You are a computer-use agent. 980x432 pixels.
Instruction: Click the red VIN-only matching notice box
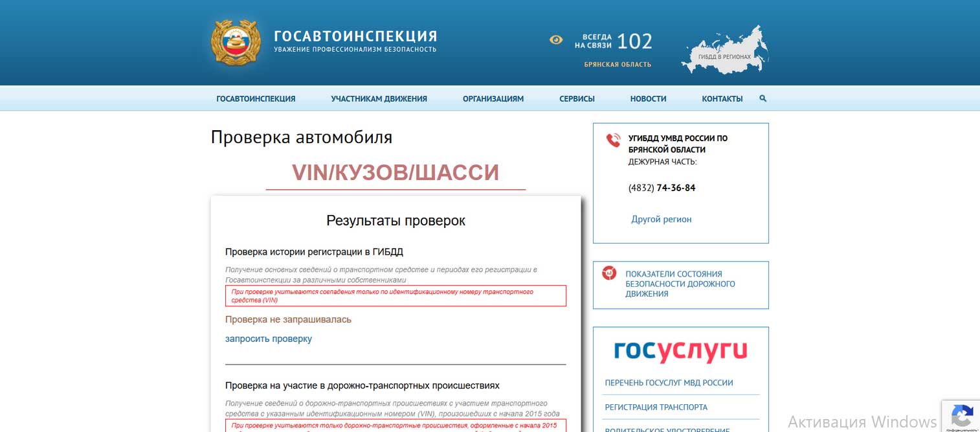tap(395, 296)
